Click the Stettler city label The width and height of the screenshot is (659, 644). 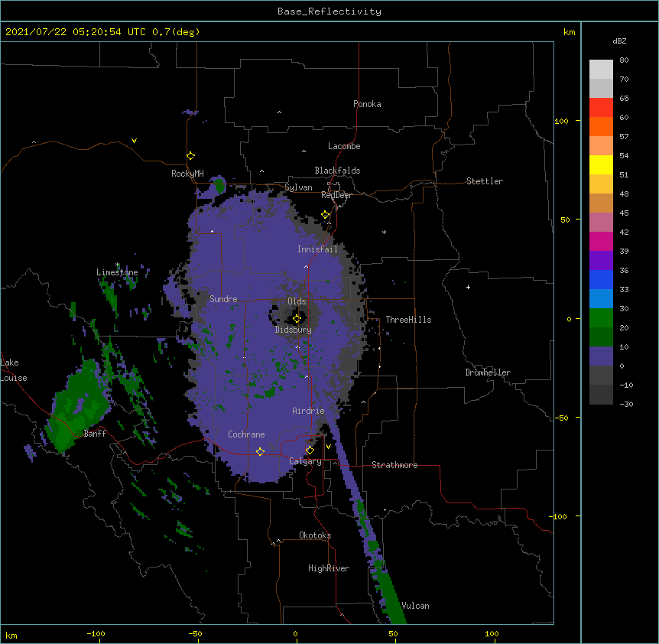[x=485, y=181]
